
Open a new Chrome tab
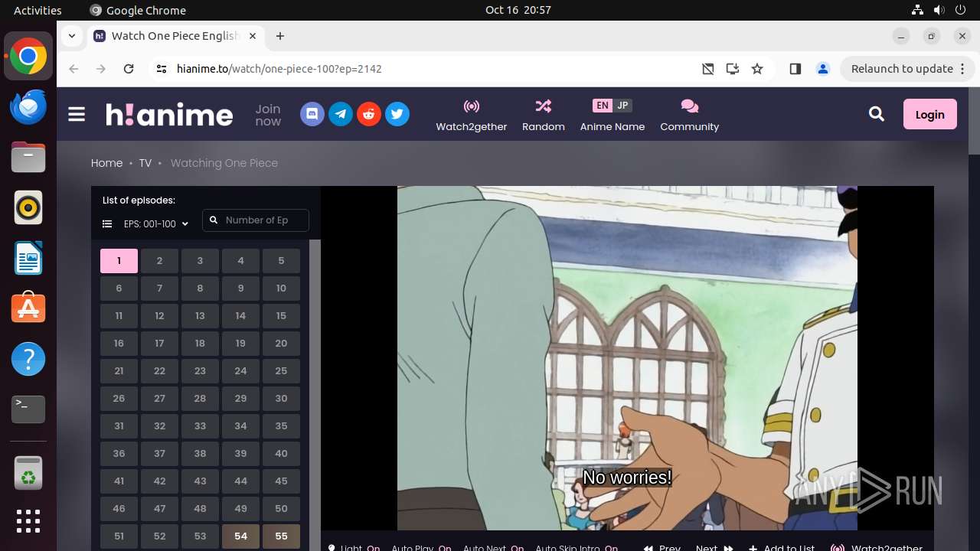[x=280, y=36]
